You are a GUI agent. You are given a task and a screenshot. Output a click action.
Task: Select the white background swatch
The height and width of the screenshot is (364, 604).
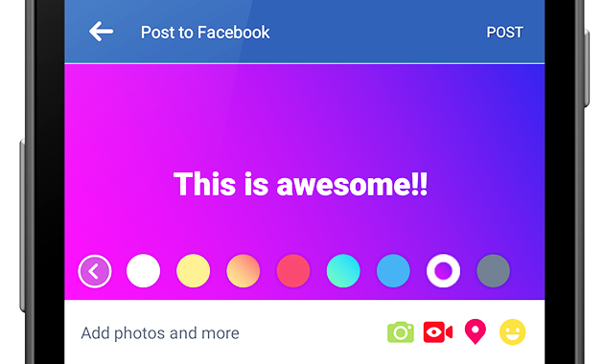143,271
